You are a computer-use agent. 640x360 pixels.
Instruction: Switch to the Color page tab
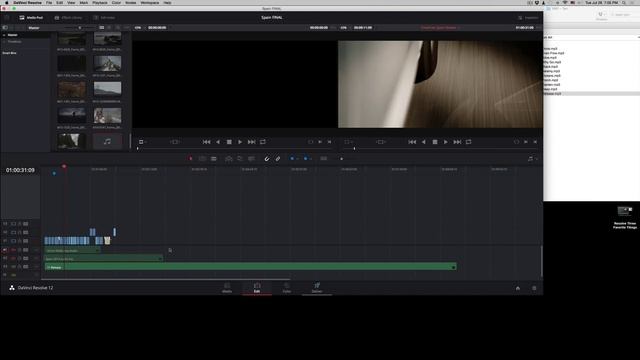pyautogui.click(x=287, y=288)
